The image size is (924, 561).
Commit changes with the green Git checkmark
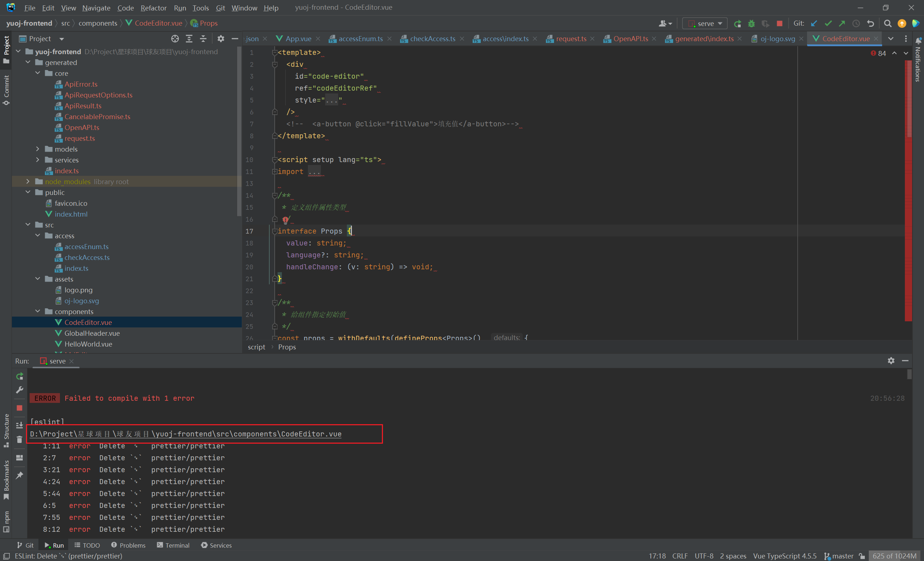(828, 23)
